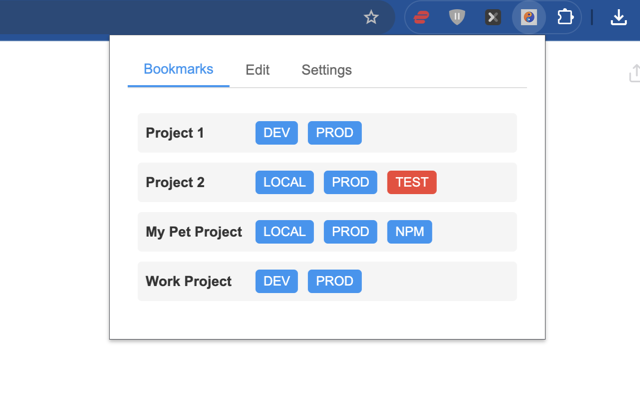Toggle the yin-yang bookmarks extension icon

pos(529,17)
